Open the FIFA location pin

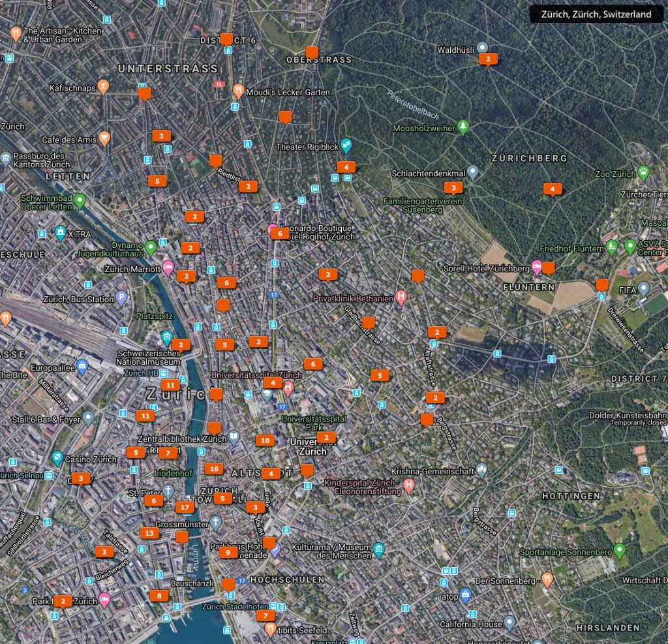(x=644, y=289)
